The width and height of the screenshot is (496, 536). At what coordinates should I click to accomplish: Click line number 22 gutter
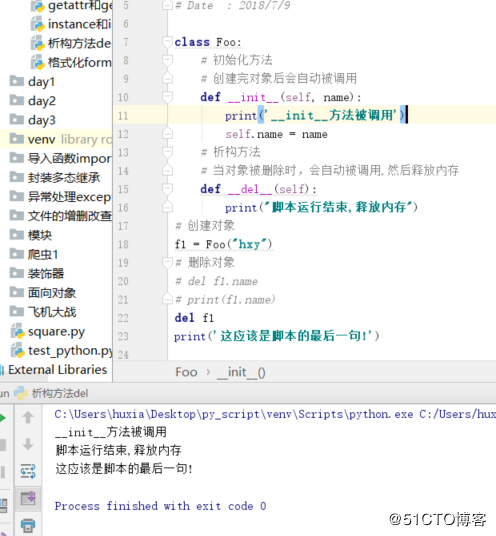coord(123,318)
